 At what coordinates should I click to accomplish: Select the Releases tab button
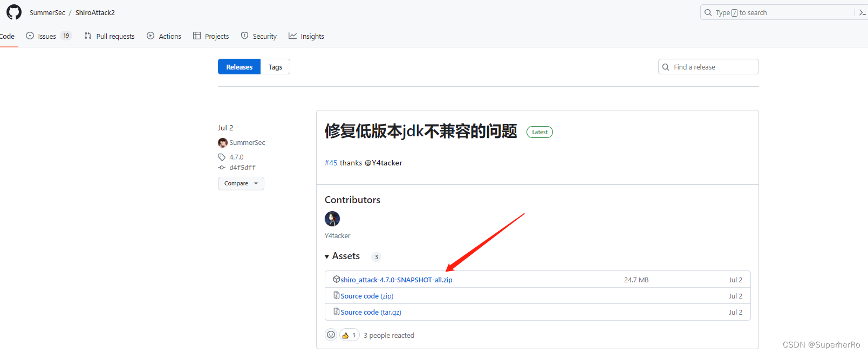point(239,67)
